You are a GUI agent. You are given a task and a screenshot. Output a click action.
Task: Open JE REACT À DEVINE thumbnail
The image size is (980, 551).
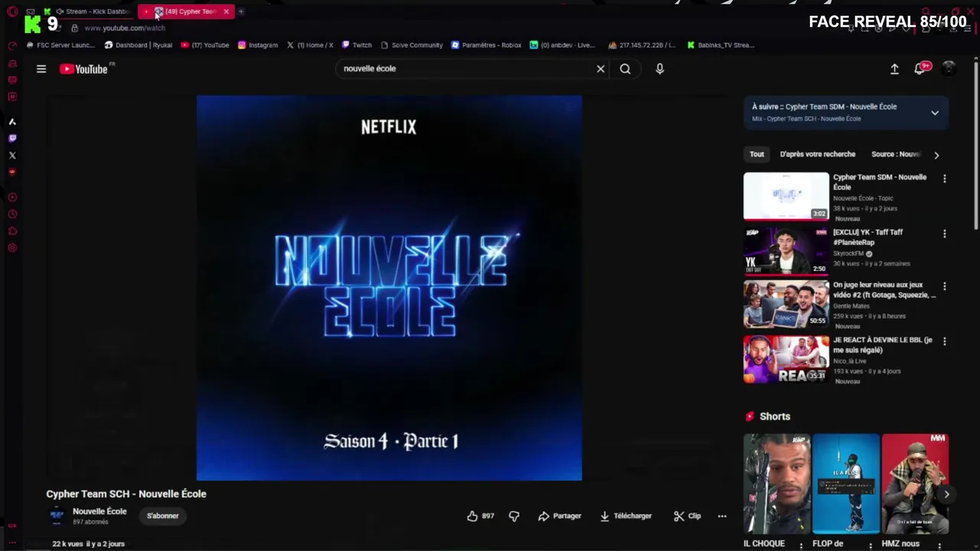click(786, 359)
